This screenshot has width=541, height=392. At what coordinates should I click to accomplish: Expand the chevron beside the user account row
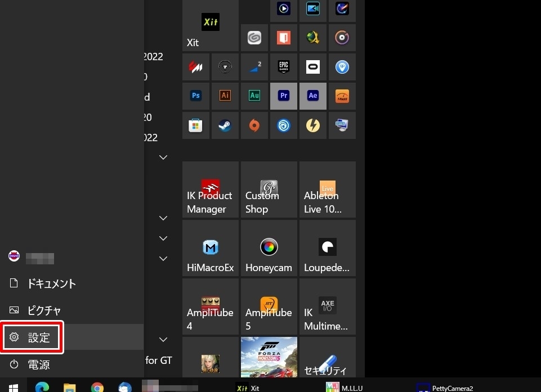(x=163, y=259)
